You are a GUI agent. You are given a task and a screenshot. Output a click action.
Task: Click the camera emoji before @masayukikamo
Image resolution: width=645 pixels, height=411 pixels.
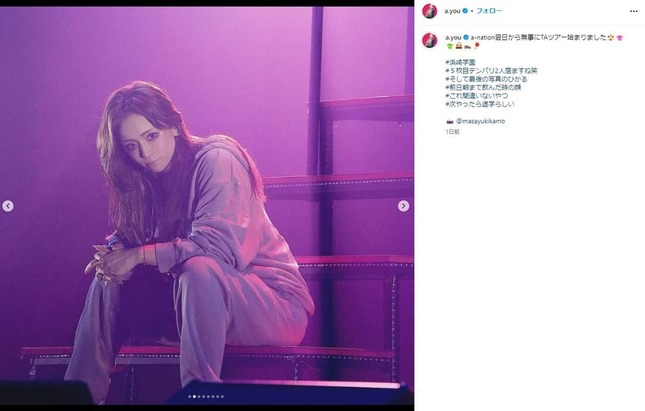[449, 121]
